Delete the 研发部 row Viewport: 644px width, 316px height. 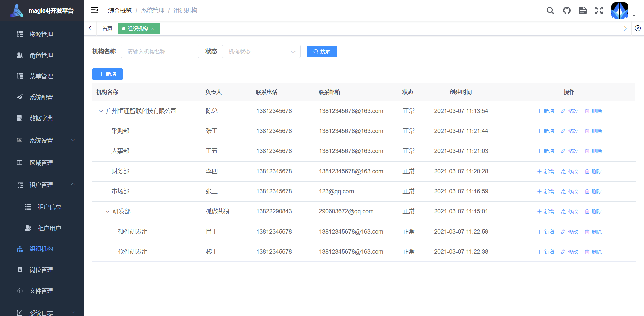593,211
